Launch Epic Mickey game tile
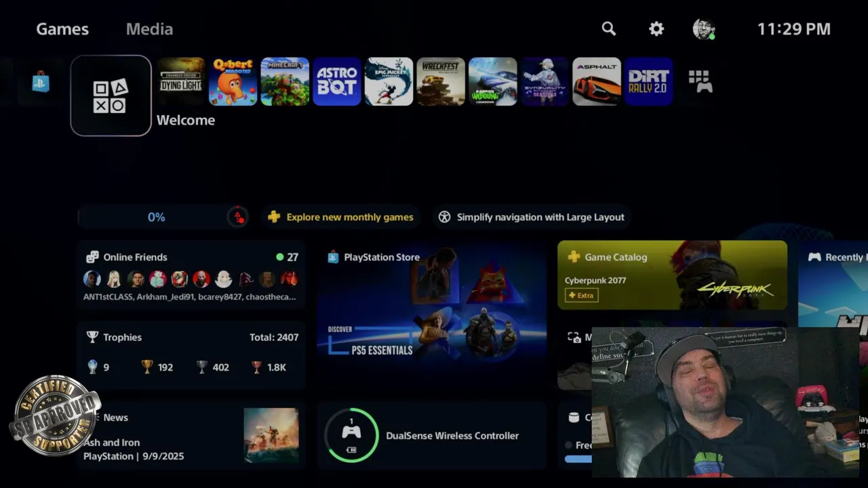The height and width of the screenshot is (488, 868). [389, 81]
